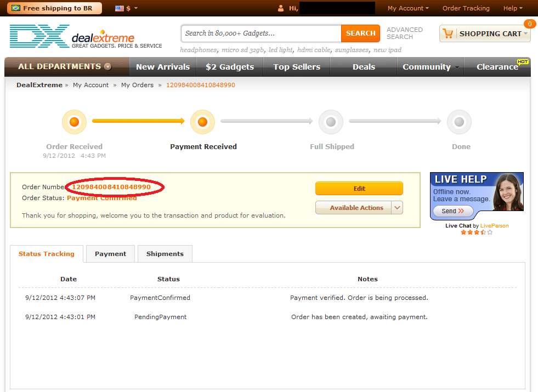Click the Notes column header

click(368, 279)
